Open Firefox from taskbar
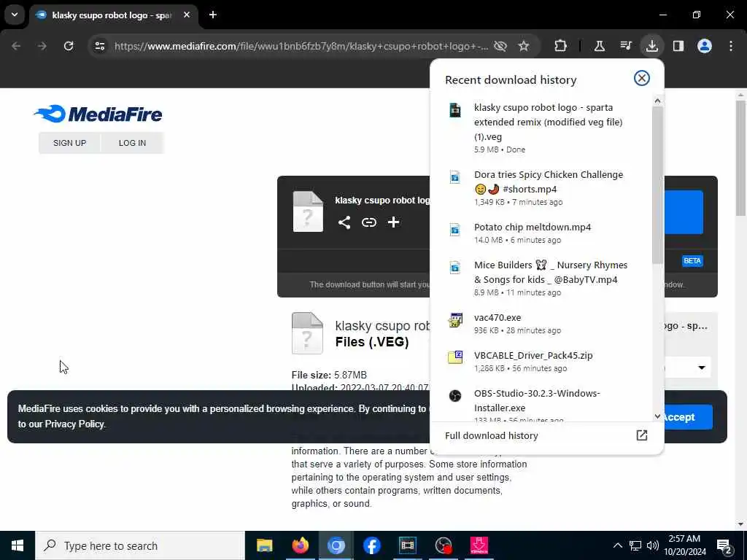This screenshot has width=747, height=560. (x=300, y=545)
